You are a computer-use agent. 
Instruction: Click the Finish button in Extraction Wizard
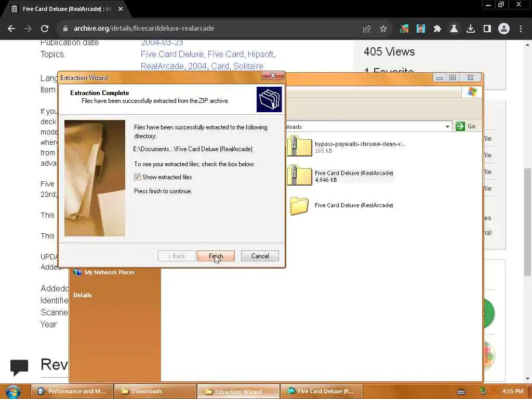pyautogui.click(x=216, y=256)
